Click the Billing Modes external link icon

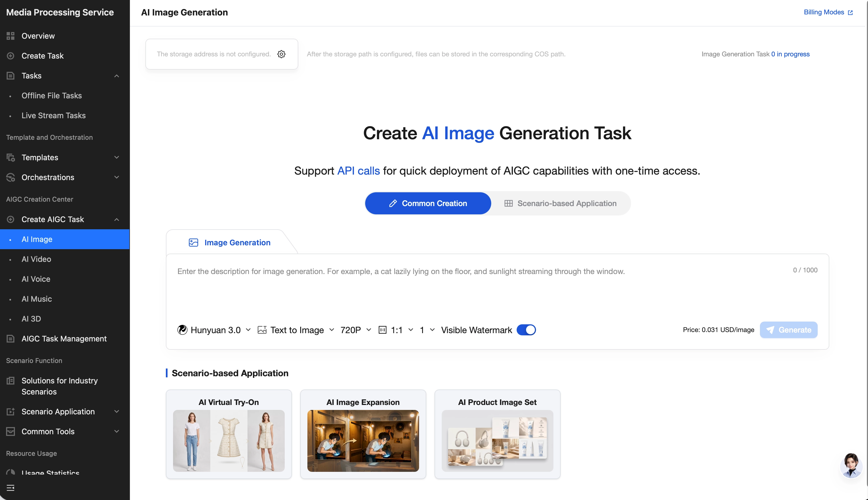click(x=850, y=12)
